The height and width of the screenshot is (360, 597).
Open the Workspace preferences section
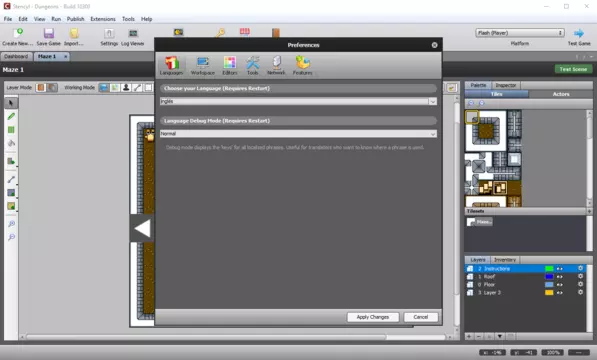click(203, 65)
